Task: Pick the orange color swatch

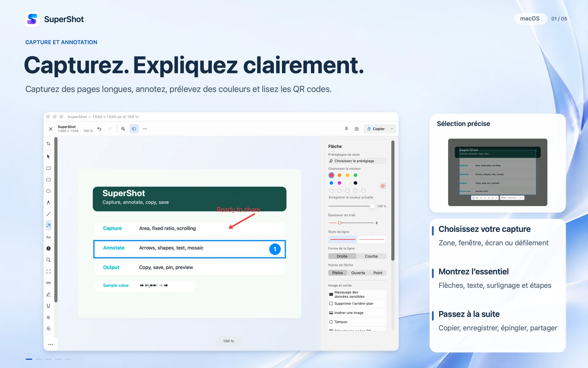Action: (339, 175)
